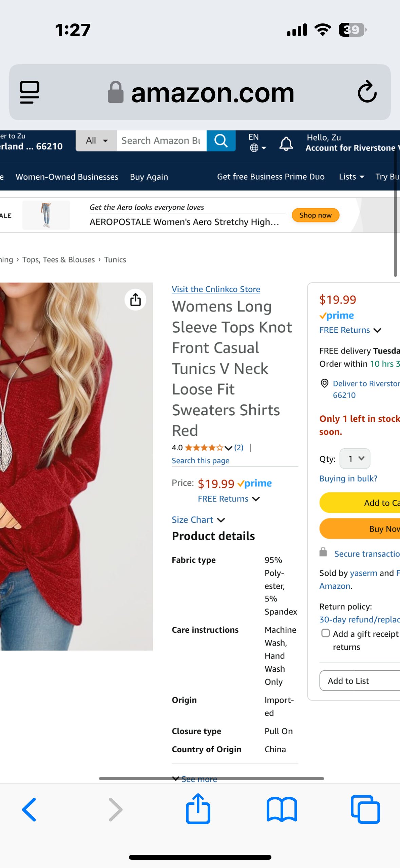The image size is (400, 868).
Task: Check the Add a gift receipt box
Action: (x=325, y=633)
